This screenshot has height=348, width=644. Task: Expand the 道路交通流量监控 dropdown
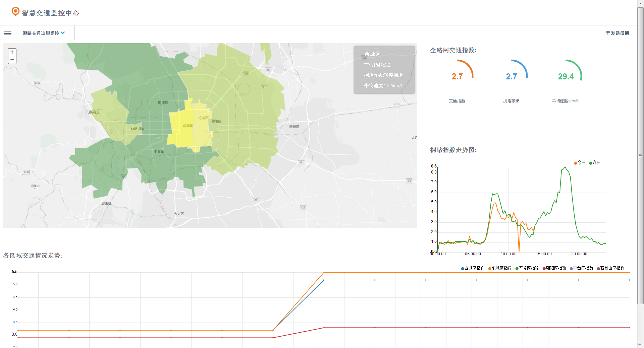[x=44, y=33]
